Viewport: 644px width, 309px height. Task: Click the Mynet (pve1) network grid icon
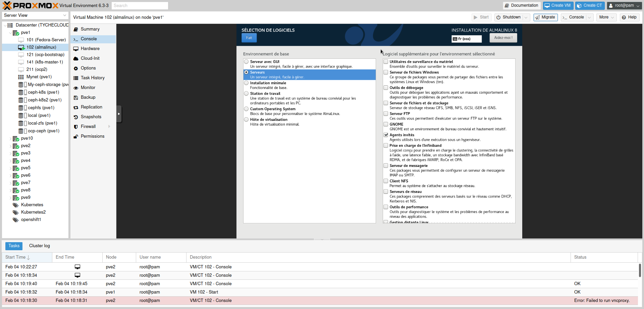21,77
